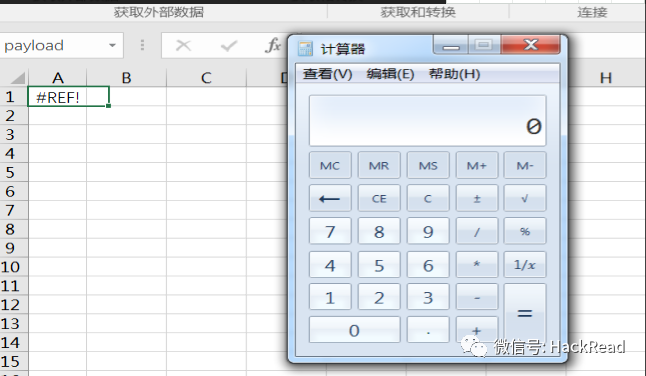
Task: Open calculator 帮助(H) menu
Action: [454, 74]
